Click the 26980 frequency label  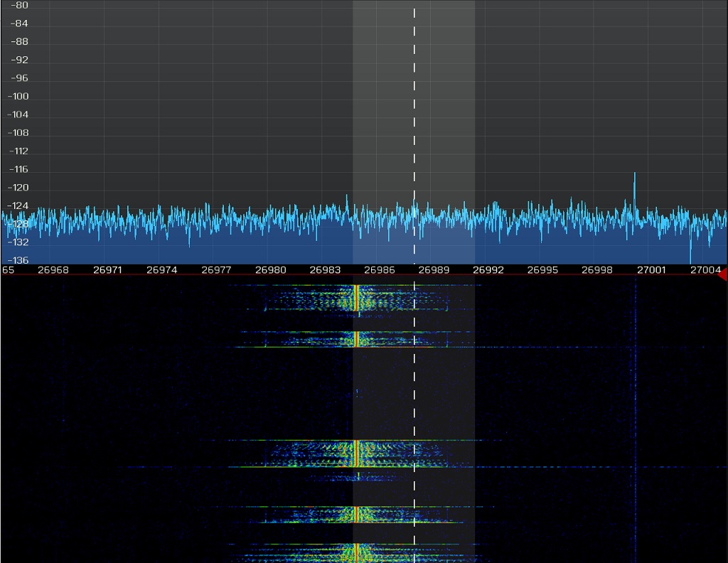click(x=270, y=270)
